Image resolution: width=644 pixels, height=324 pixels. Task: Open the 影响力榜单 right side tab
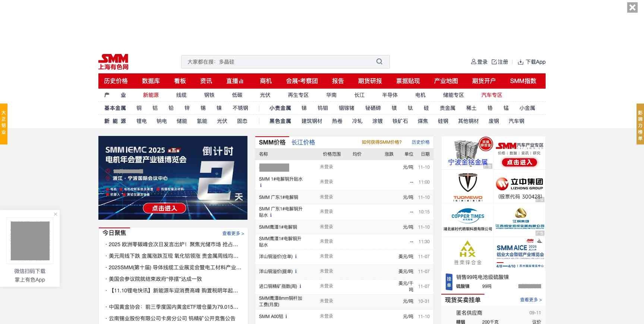pos(640,124)
